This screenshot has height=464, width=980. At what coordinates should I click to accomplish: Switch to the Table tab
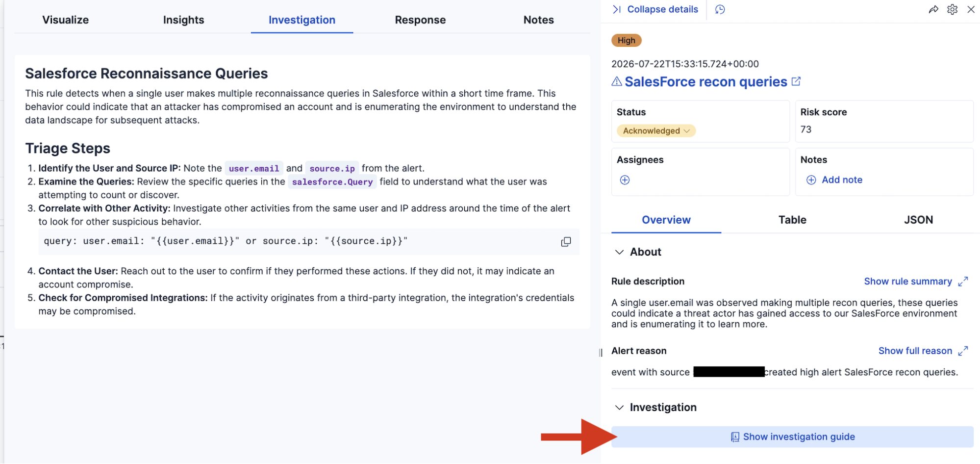click(792, 220)
